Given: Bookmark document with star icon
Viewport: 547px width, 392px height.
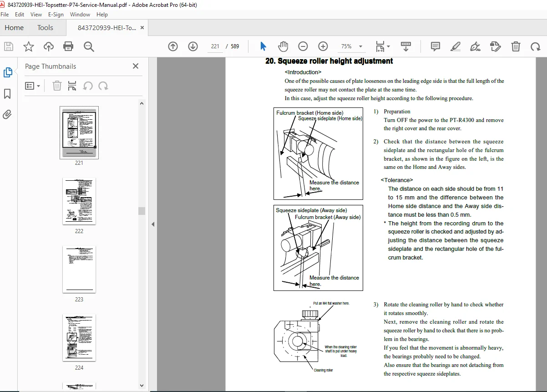Looking at the screenshot, I should click(28, 46).
